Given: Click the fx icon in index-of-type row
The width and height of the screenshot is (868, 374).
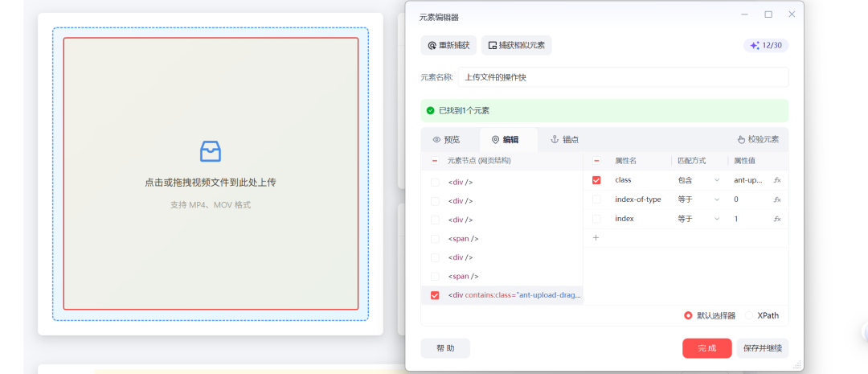Looking at the screenshot, I should click(x=777, y=199).
